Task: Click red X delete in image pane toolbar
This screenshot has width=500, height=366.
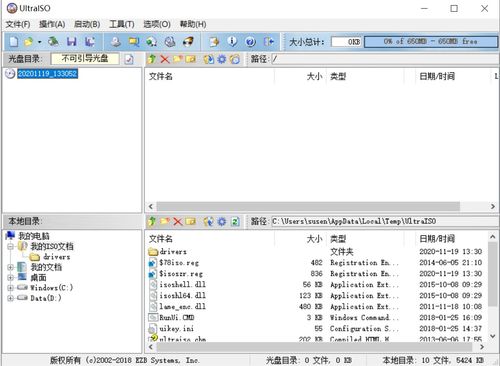Action: pyautogui.click(x=165, y=59)
